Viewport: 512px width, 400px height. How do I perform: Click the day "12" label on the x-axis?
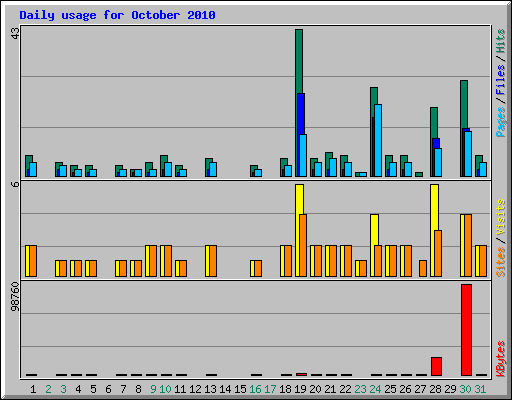pos(195,389)
